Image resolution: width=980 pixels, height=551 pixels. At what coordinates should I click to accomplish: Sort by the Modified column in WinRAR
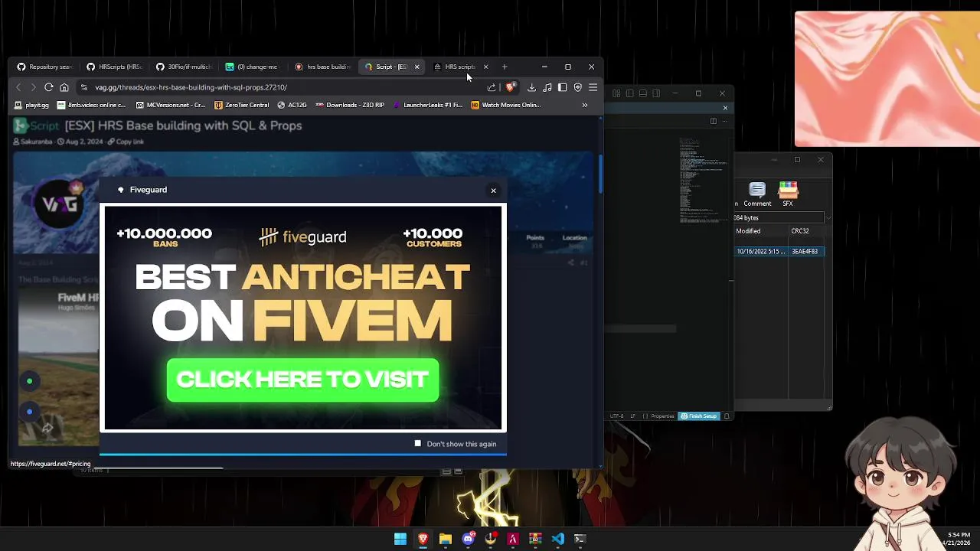[762, 231]
